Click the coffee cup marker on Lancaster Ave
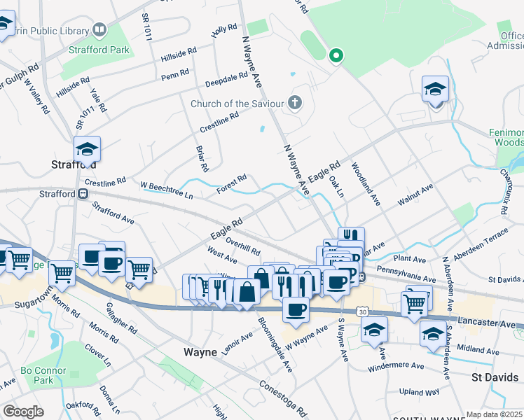 (x=296, y=313)
